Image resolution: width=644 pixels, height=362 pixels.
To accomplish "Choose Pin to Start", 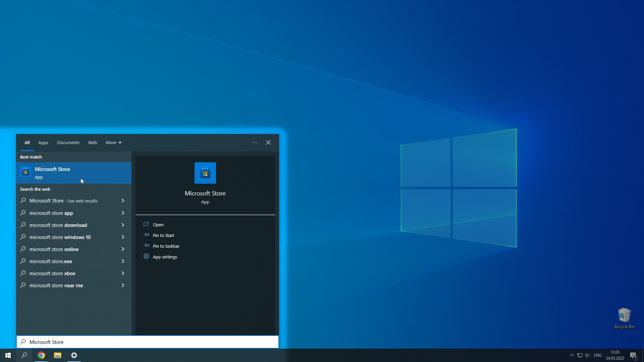I will [x=205, y=235].
